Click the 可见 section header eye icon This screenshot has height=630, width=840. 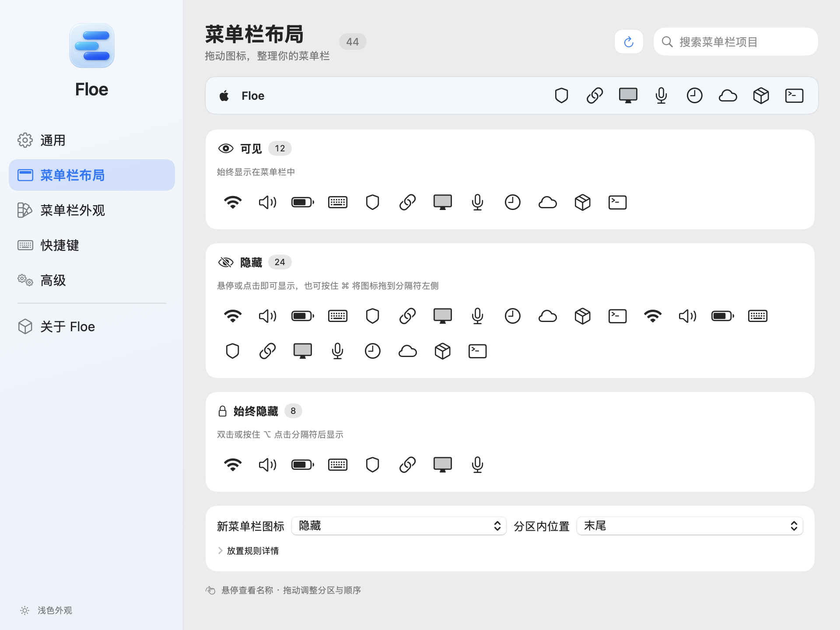226,148
